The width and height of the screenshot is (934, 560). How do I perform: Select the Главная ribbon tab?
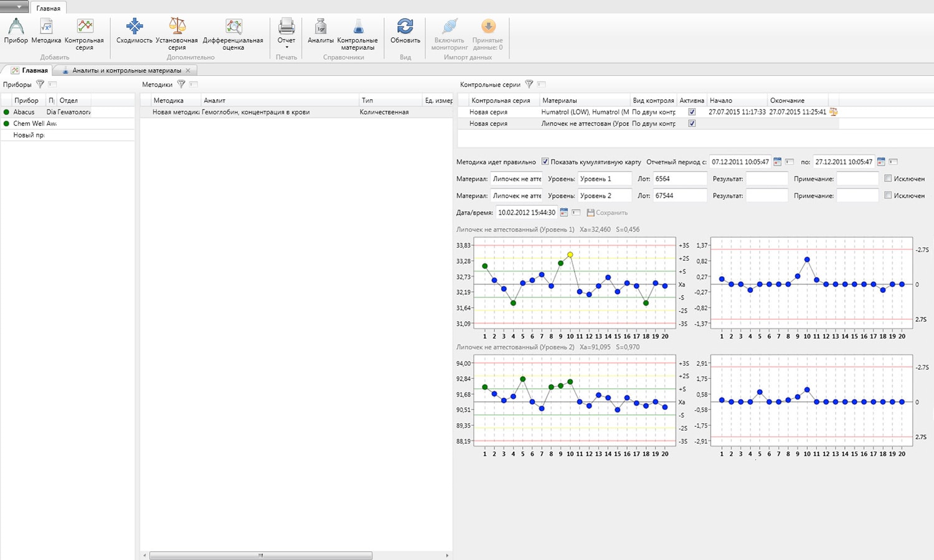(49, 8)
